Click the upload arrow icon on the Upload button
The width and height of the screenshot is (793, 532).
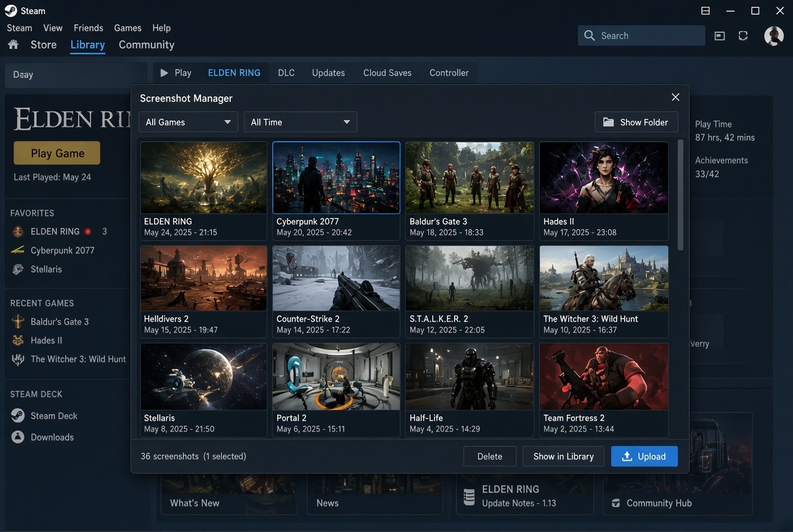pyautogui.click(x=627, y=456)
